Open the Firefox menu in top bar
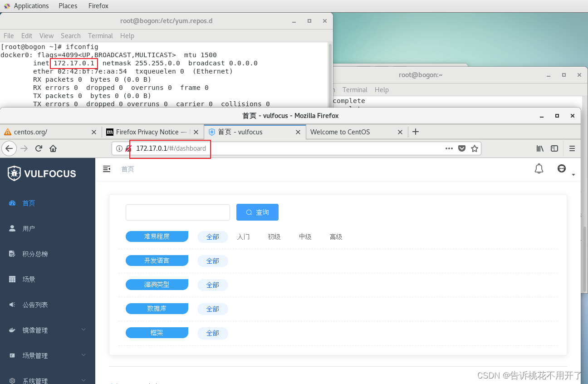The height and width of the screenshot is (384, 588). 98,6
